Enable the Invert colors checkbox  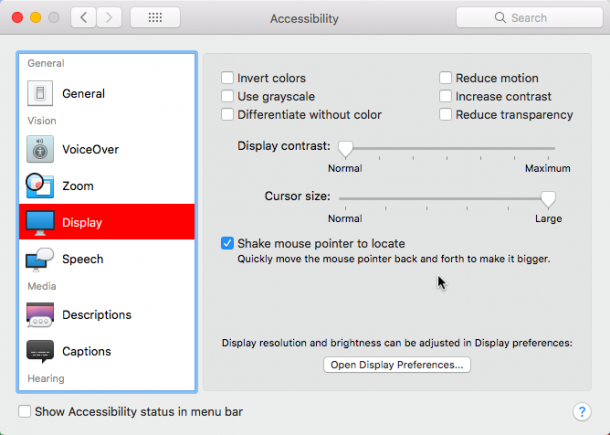[x=227, y=78]
